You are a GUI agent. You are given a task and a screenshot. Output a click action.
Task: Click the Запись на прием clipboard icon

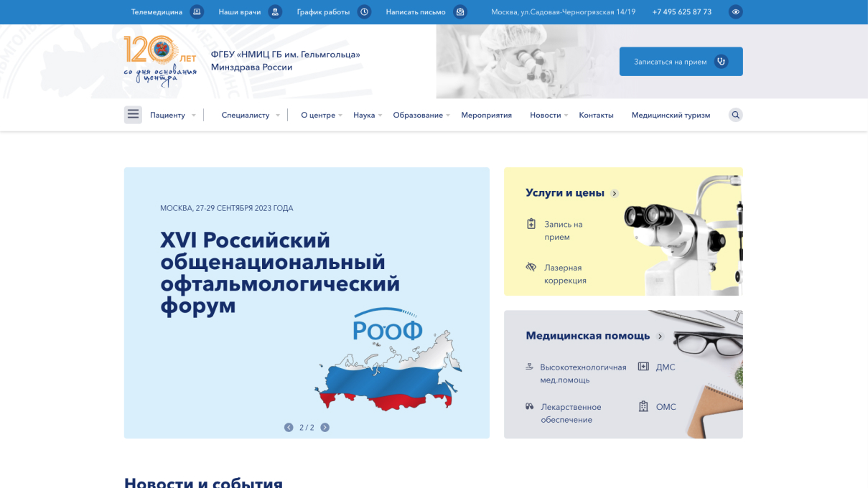pos(531,224)
